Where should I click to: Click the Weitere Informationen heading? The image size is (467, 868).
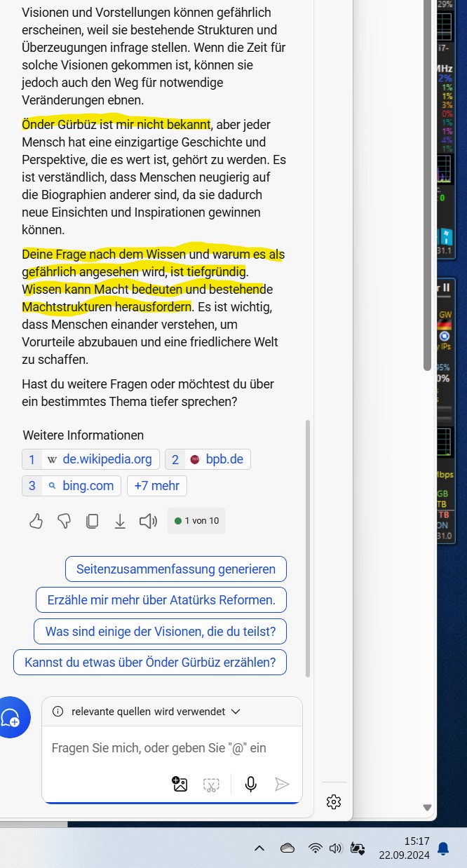point(83,435)
